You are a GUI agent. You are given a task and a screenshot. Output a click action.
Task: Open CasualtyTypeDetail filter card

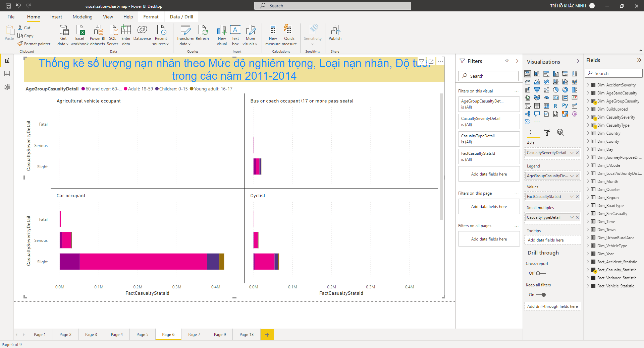tap(489, 139)
